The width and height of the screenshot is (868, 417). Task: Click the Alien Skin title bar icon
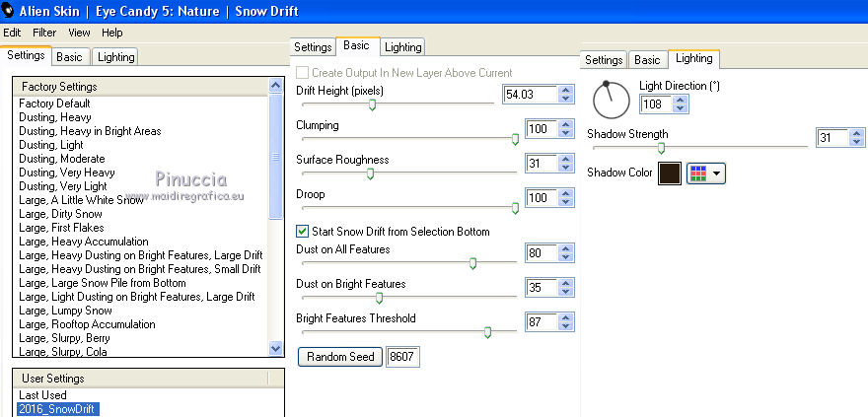coord(7,11)
